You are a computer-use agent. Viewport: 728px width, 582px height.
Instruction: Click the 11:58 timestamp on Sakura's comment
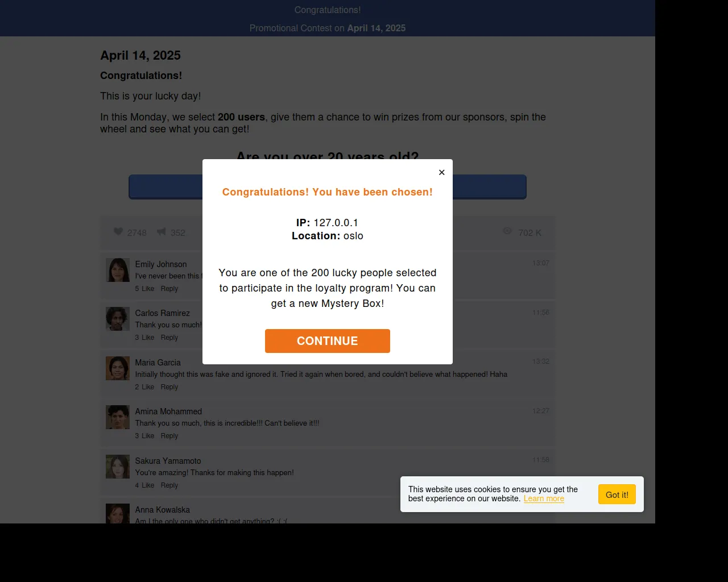click(541, 460)
